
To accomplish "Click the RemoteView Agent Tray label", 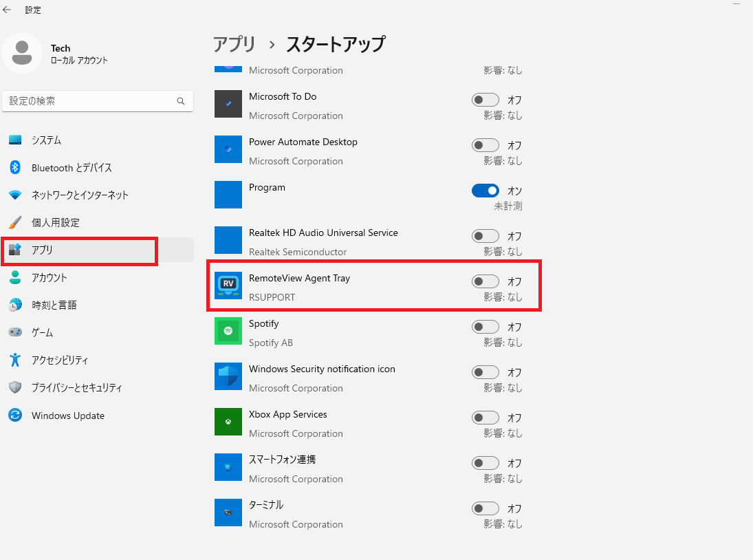I will 299,278.
